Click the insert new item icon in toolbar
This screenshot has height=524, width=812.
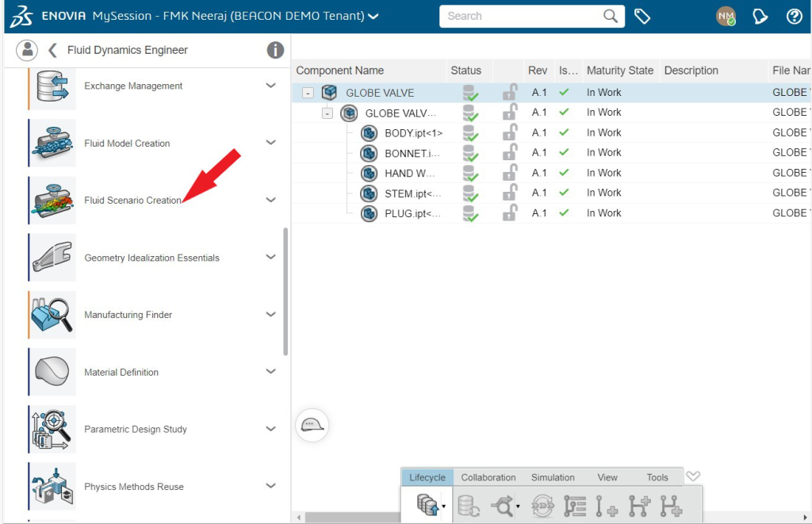(x=607, y=506)
